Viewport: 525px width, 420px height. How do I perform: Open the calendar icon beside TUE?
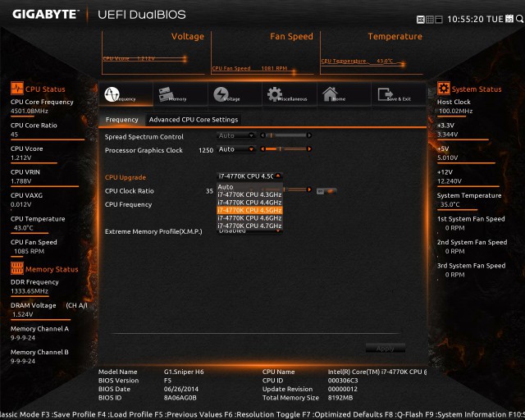pyautogui.click(x=509, y=19)
